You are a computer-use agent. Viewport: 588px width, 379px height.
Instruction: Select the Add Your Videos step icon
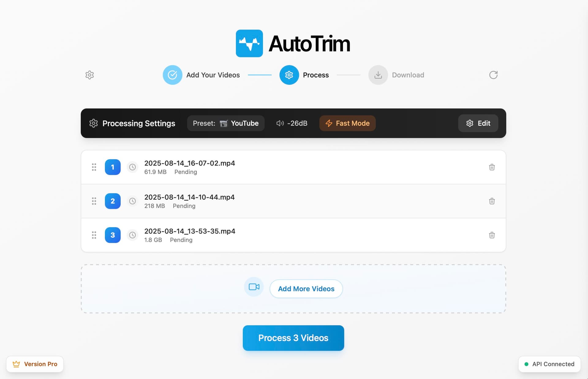point(172,75)
